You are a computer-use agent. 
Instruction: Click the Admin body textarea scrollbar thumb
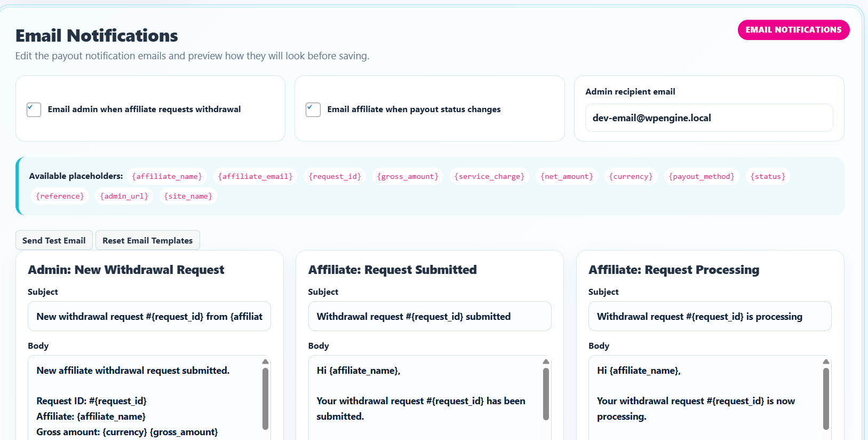pyautogui.click(x=265, y=398)
